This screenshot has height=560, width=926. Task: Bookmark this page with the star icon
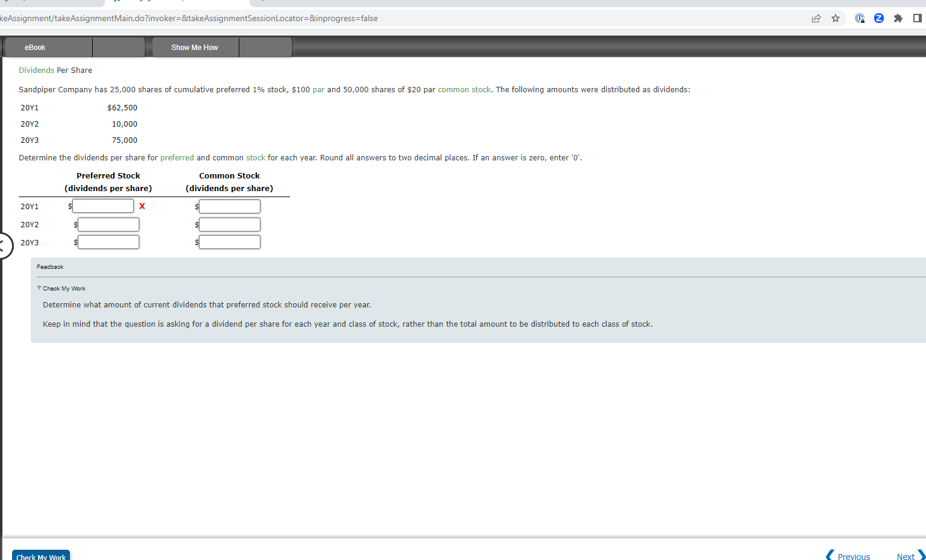coord(836,18)
